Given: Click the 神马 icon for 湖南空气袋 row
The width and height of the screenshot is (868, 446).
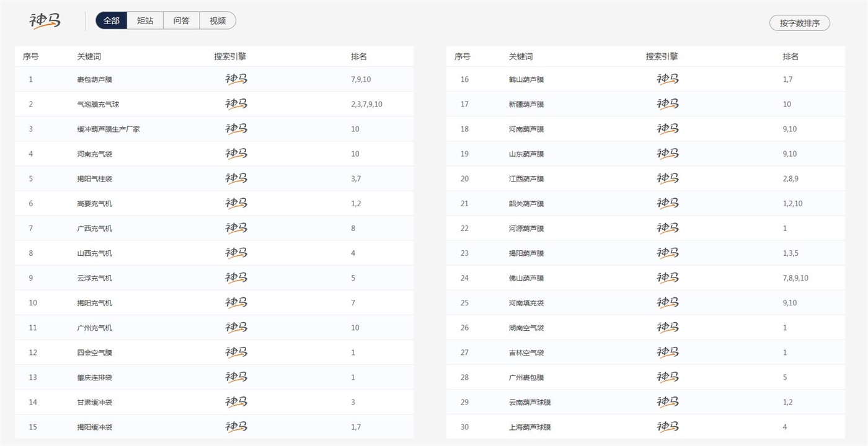Looking at the screenshot, I should pyautogui.click(x=668, y=327).
